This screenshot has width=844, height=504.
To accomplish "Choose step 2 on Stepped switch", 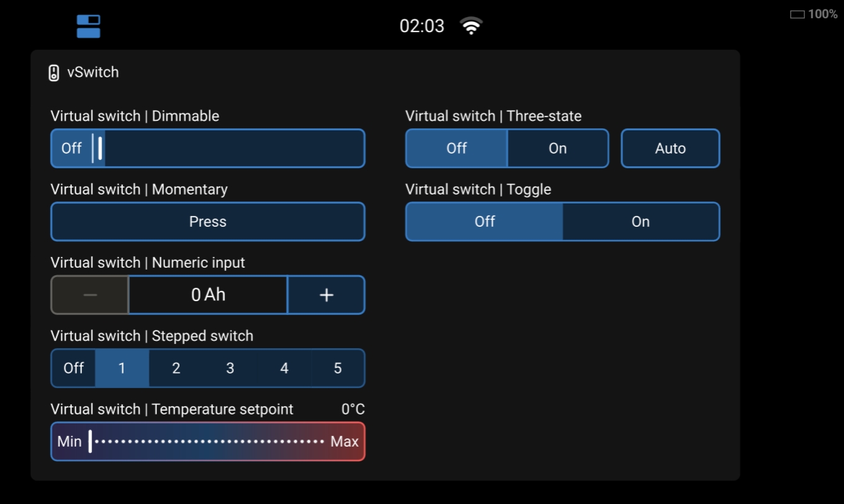I will 176,368.
